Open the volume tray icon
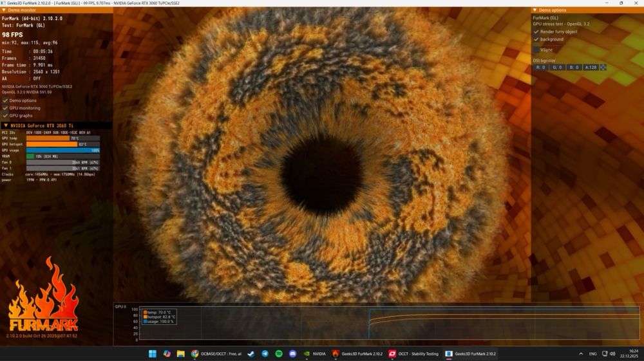This screenshot has height=361, width=644. tap(612, 354)
